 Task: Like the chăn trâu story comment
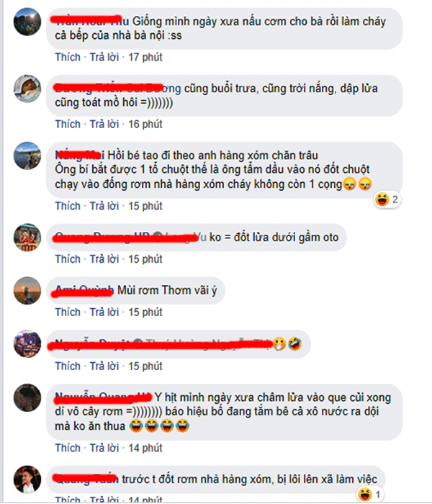point(68,206)
